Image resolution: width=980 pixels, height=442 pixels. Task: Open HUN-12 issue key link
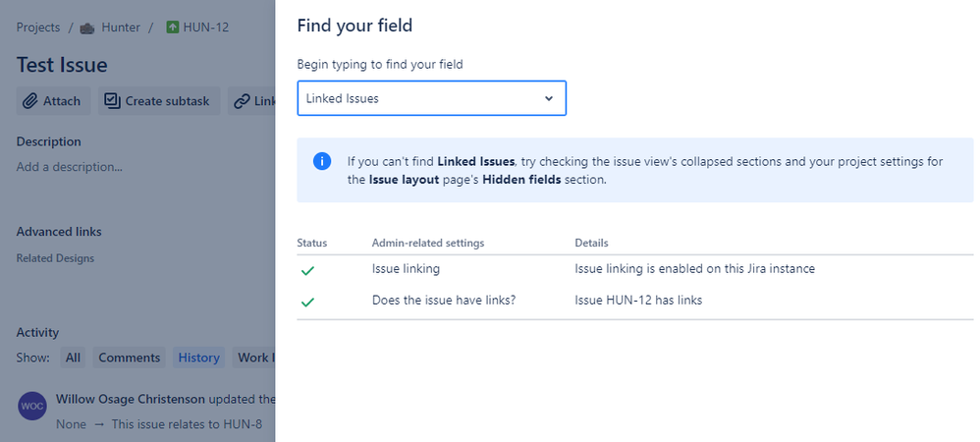[x=205, y=28]
